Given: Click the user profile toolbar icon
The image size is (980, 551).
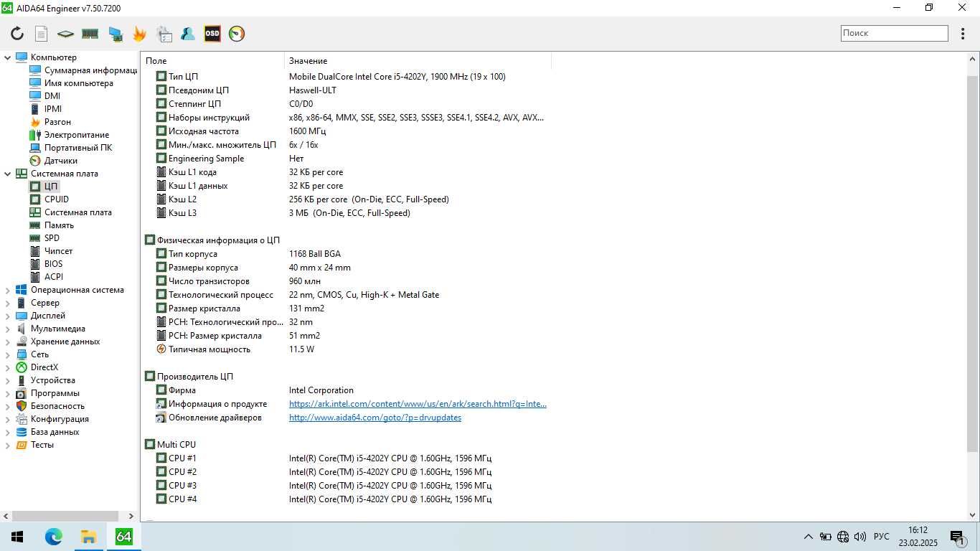Looking at the screenshot, I should coord(188,34).
